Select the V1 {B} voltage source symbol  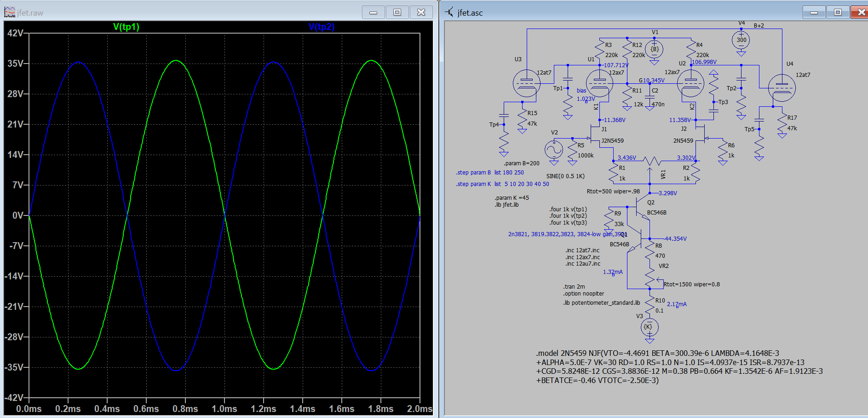point(654,49)
